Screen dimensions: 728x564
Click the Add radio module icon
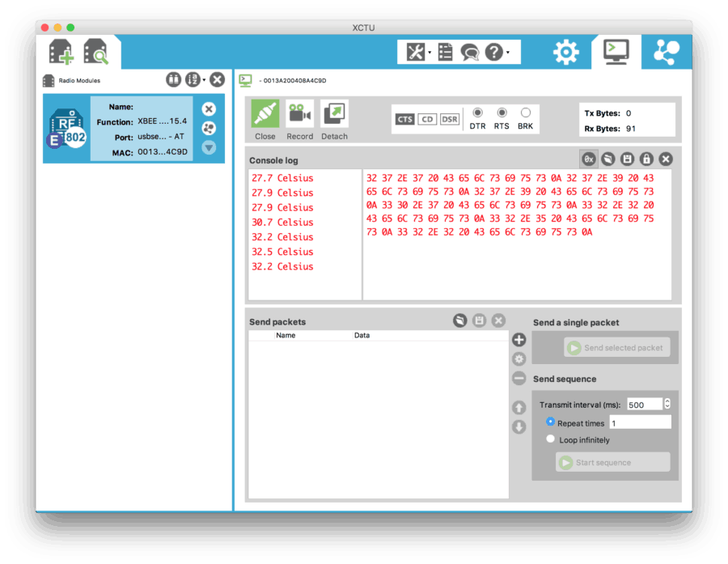pyautogui.click(x=61, y=53)
